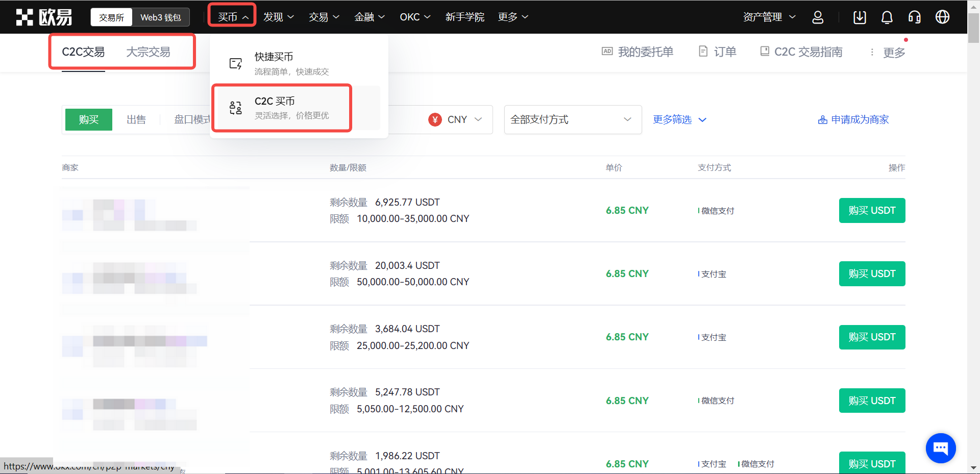Click the AD icon beside 我的委托单

click(x=607, y=51)
